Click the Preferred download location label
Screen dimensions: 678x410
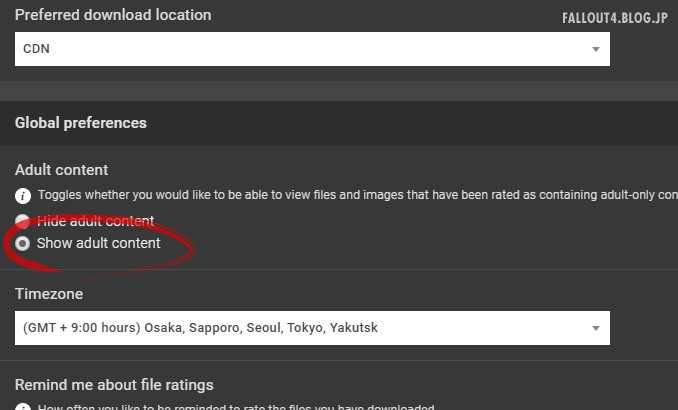tap(113, 15)
